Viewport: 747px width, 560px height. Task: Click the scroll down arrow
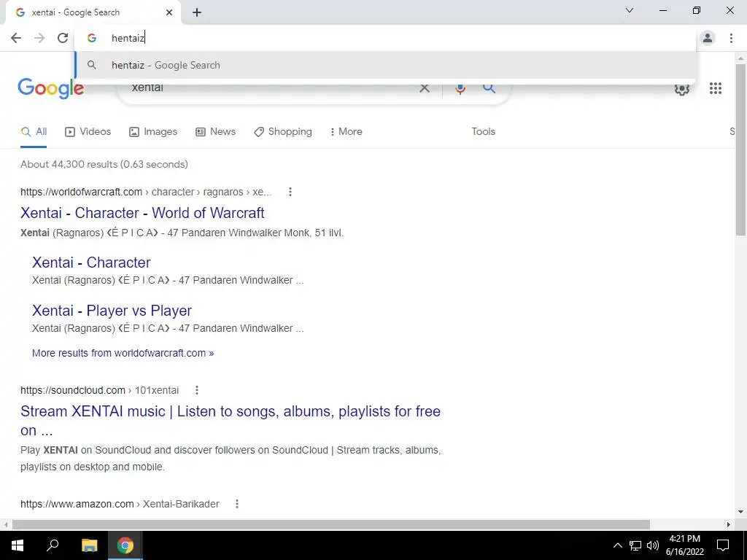pyautogui.click(x=740, y=512)
